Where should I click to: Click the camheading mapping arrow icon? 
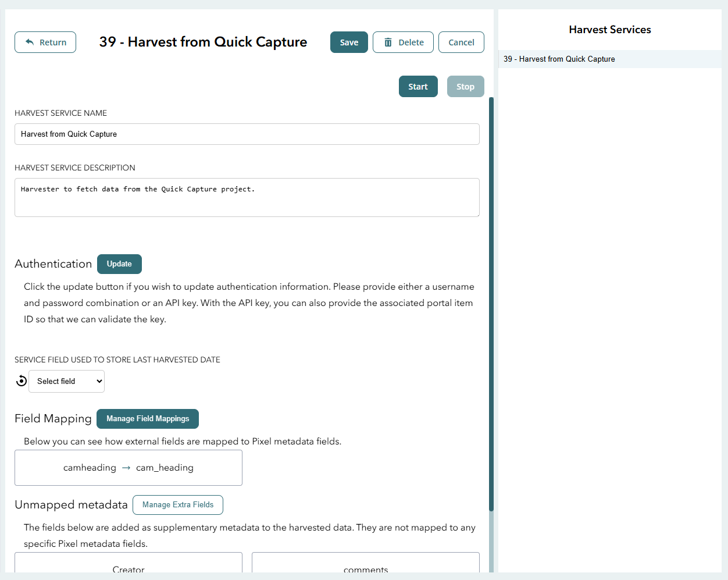(126, 468)
